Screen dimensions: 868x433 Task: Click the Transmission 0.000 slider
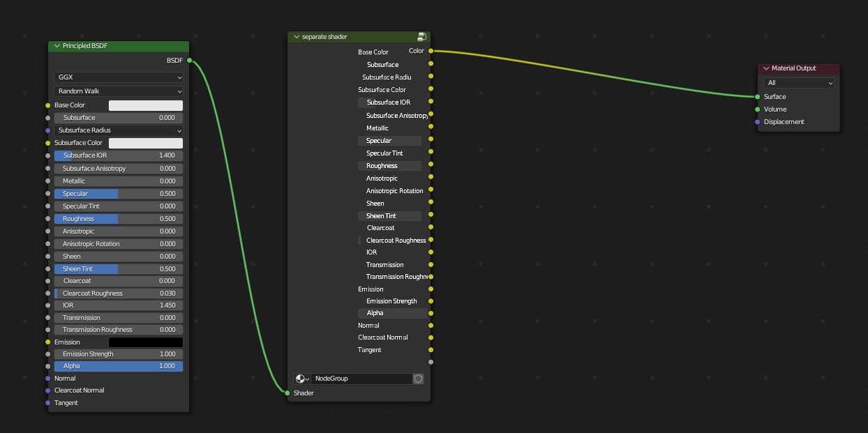point(119,318)
